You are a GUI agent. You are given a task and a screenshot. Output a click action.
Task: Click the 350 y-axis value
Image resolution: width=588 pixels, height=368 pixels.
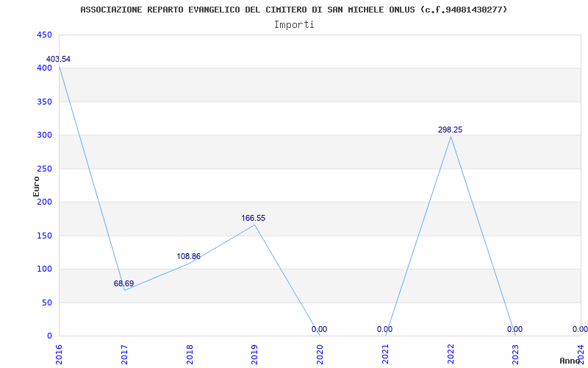click(44, 102)
